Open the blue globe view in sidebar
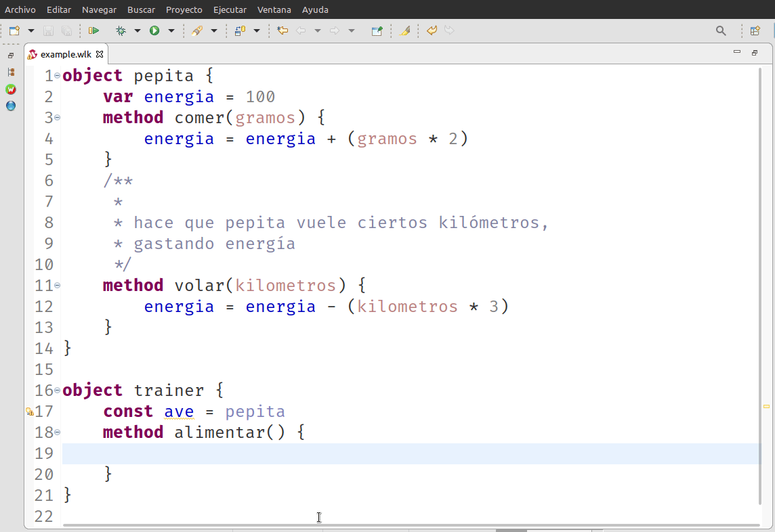The height and width of the screenshot is (532, 775). coord(11,106)
